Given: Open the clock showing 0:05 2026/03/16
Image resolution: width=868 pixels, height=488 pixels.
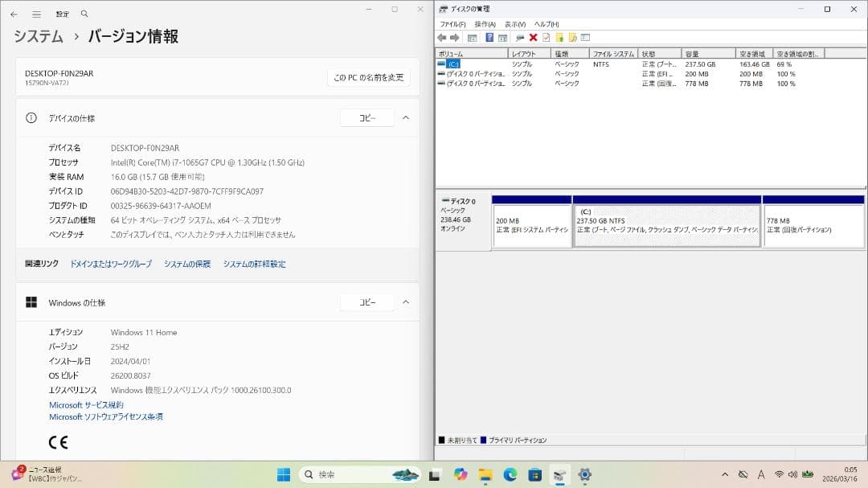Looking at the screenshot, I should [840, 474].
